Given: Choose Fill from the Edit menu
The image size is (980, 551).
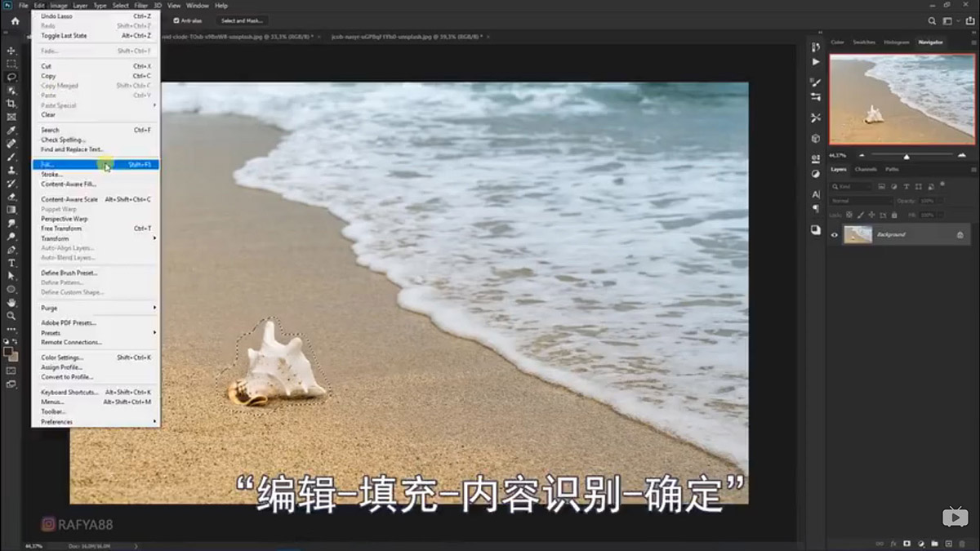Looking at the screenshot, I should pyautogui.click(x=65, y=163).
